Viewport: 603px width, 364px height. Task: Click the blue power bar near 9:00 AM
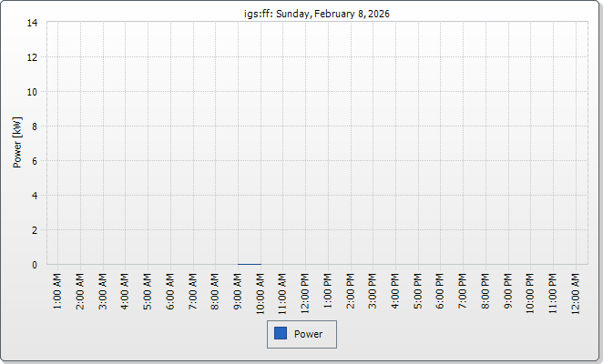(x=250, y=264)
